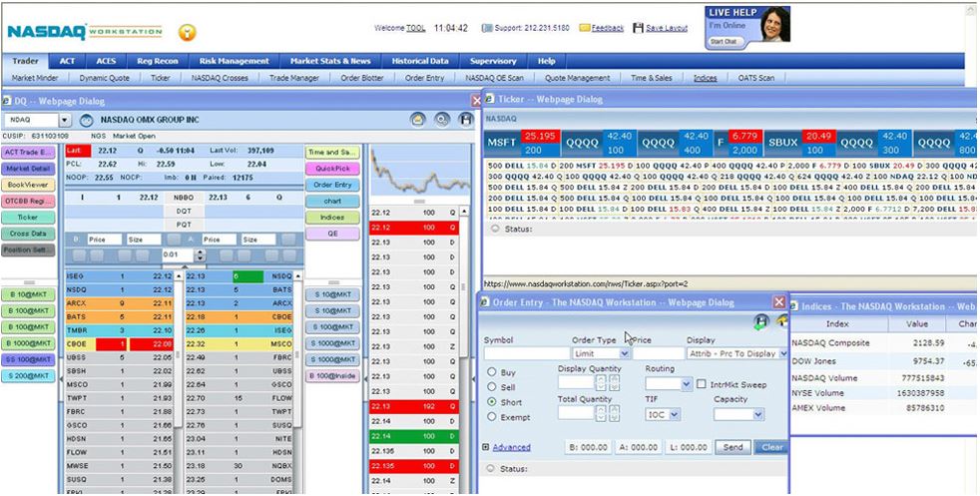Click the pink B 100@Inside button
The width and height of the screenshot is (980, 496).
point(332,376)
